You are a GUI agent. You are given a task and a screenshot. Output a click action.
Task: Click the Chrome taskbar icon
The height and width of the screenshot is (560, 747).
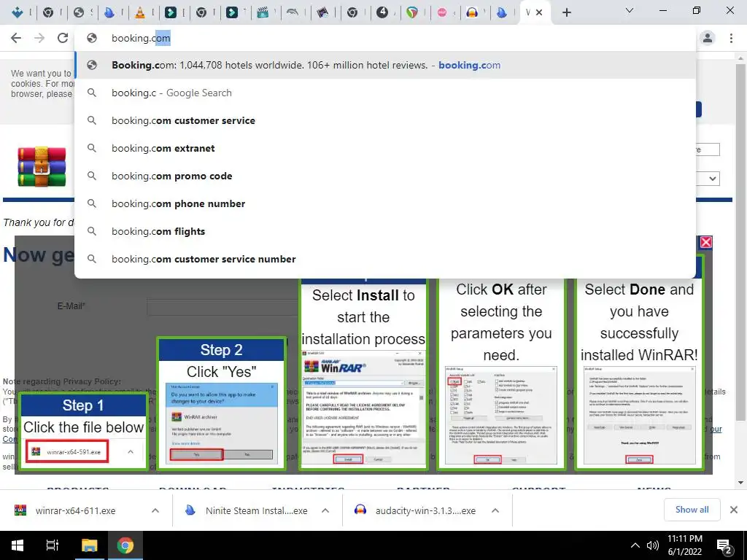pyautogui.click(x=125, y=545)
